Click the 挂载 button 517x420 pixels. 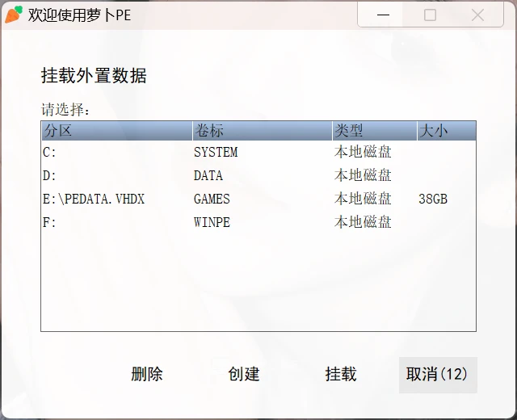click(341, 374)
